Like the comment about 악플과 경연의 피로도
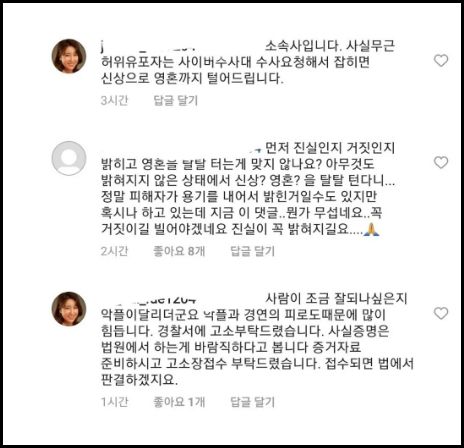Viewport: 464px width, 448px height. (x=441, y=313)
